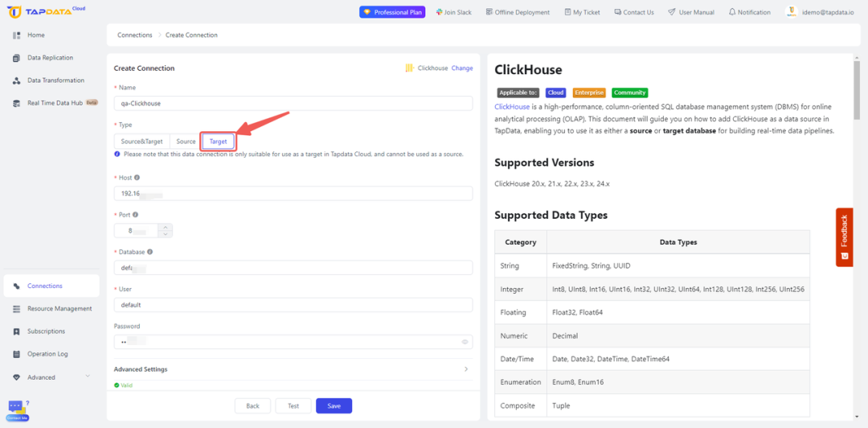Click the Host input field
The height and width of the screenshot is (428, 868).
(x=293, y=194)
